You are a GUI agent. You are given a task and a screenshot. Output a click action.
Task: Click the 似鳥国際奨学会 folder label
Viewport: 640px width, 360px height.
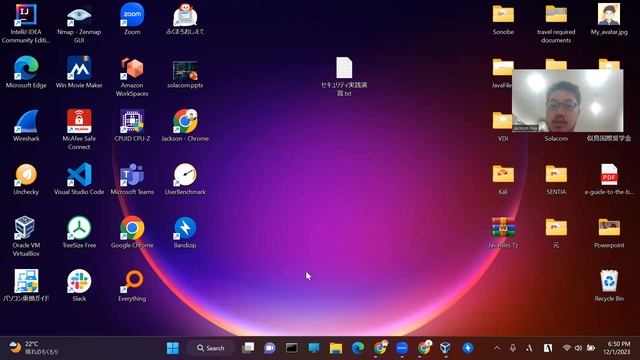(609, 139)
